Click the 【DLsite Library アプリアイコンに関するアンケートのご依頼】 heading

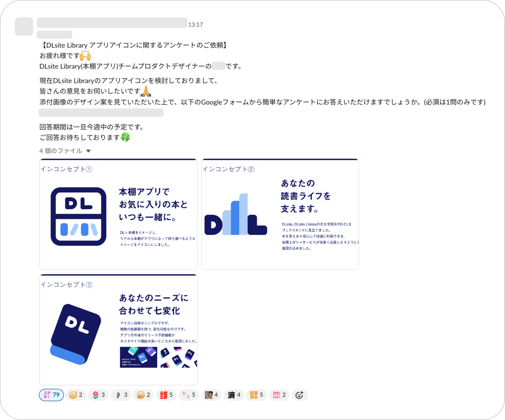[134, 45]
